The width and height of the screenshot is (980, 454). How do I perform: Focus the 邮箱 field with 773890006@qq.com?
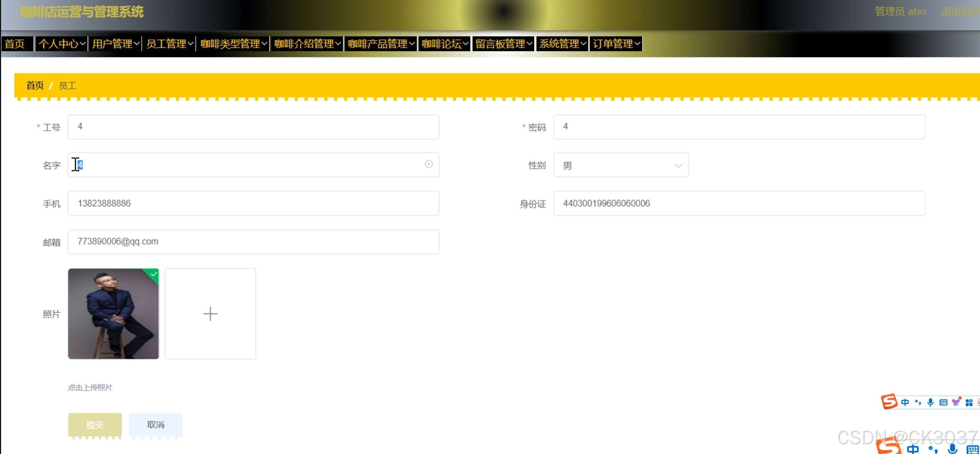[254, 242]
